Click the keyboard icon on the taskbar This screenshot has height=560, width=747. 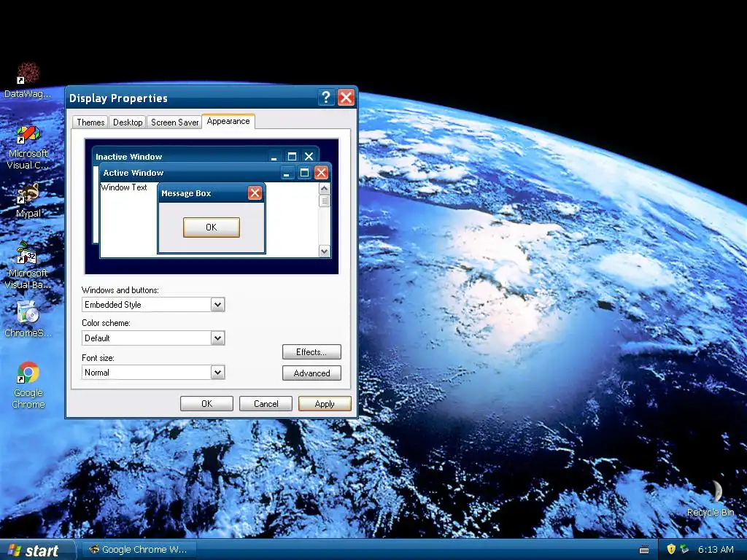click(x=644, y=550)
